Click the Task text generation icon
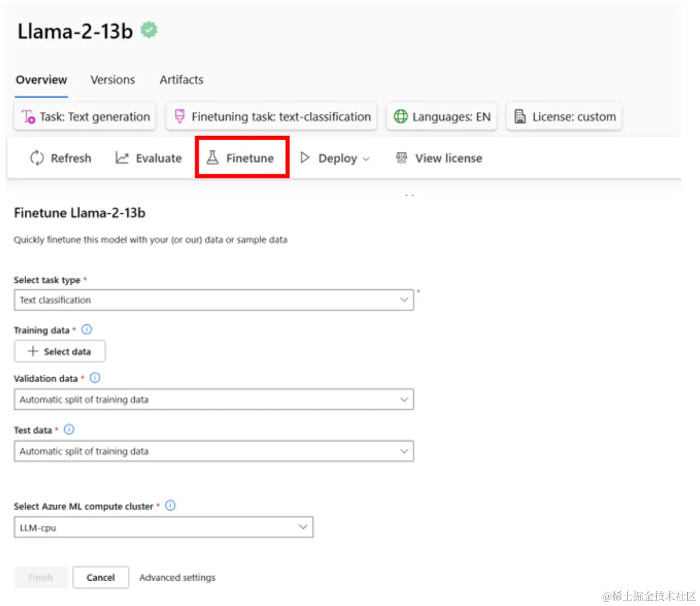This screenshot has width=700, height=606. pyautogui.click(x=29, y=117)
